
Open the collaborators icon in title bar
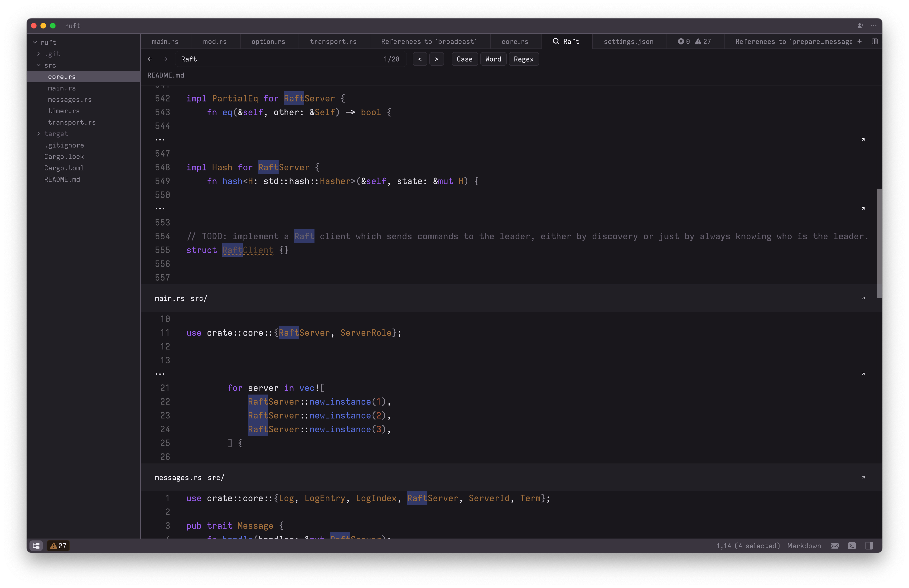tap(860, 26)
